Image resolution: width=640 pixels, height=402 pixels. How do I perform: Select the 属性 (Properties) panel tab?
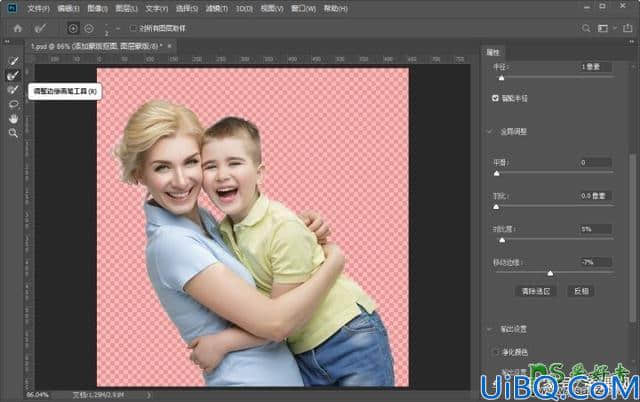pyautogui.click(x=493, y=52)
